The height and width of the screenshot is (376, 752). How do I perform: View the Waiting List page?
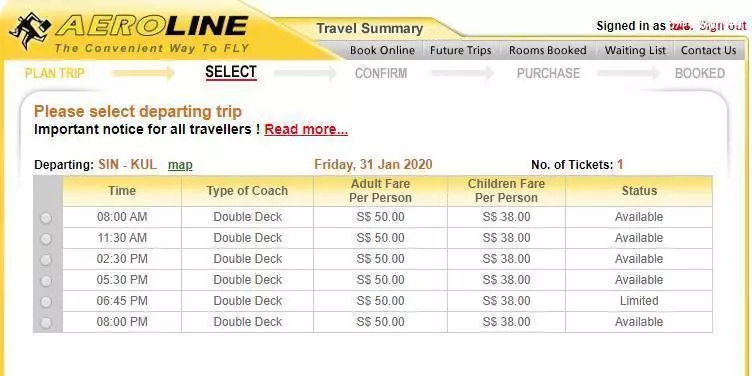tap(635, 50)
